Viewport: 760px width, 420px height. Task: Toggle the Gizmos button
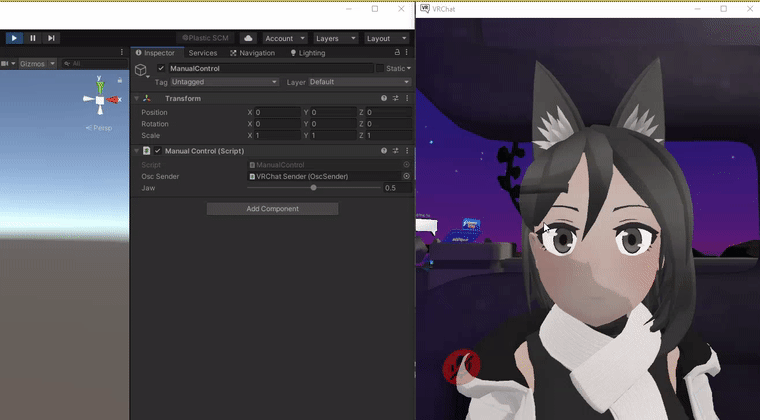pos(32,63)
